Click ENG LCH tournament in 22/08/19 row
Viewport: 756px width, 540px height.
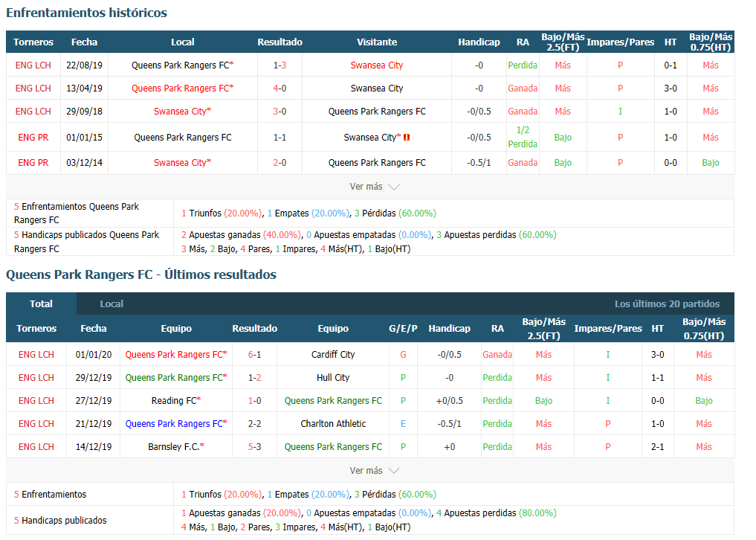point(33,65)
